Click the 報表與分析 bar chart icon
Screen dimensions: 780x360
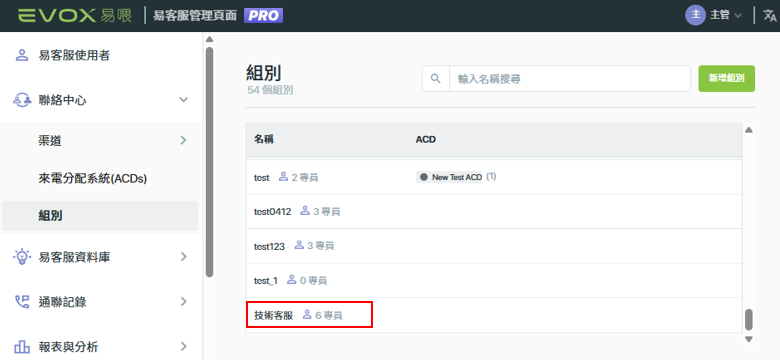22,346
